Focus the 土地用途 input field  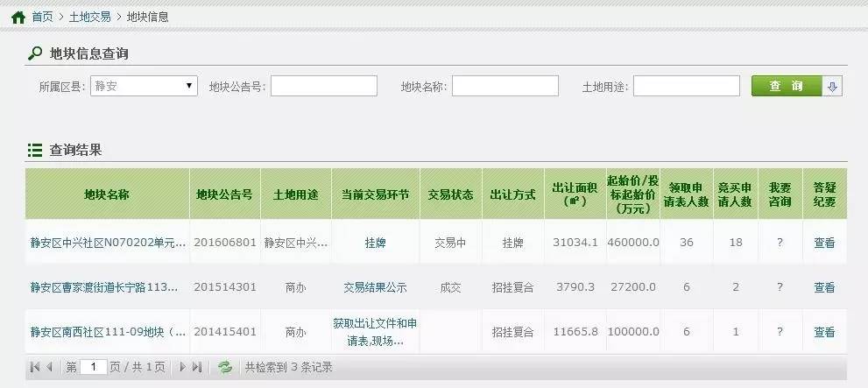point(687,86)
